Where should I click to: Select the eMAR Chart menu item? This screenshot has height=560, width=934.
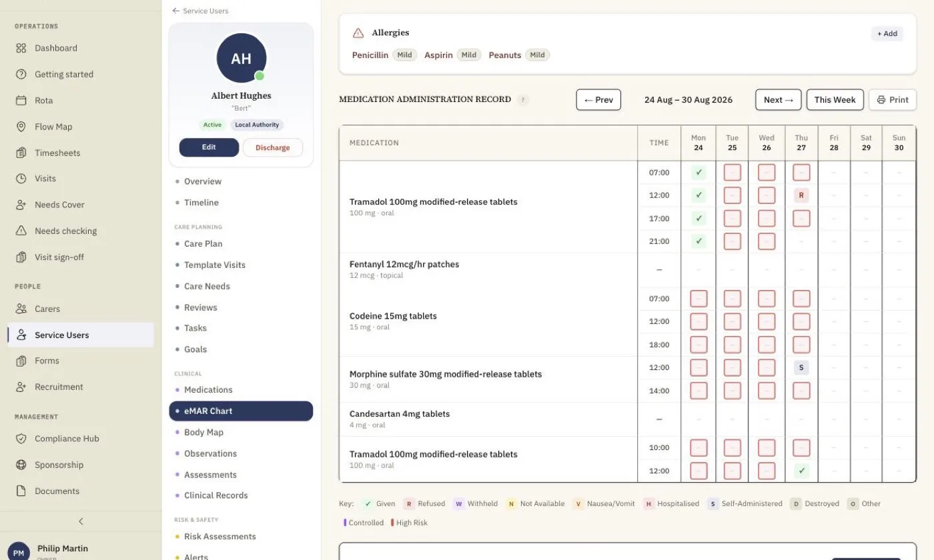click(241, 411)
